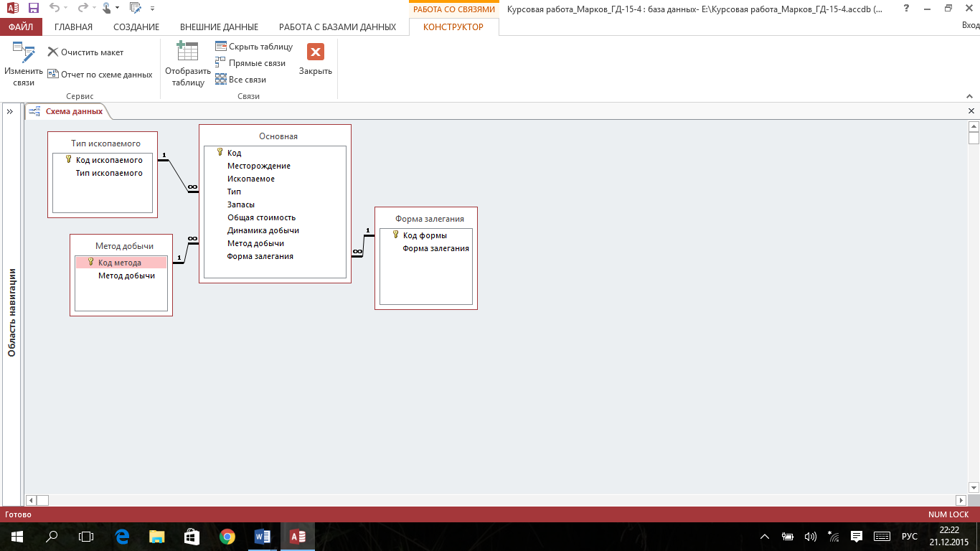
Task: Click Все связи
Action: click(241, 80)
